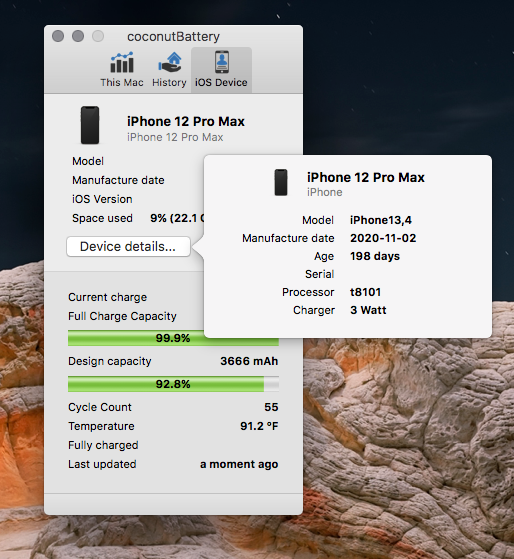
Task: Click the Processor label
Action: click(x=308, y=292)
